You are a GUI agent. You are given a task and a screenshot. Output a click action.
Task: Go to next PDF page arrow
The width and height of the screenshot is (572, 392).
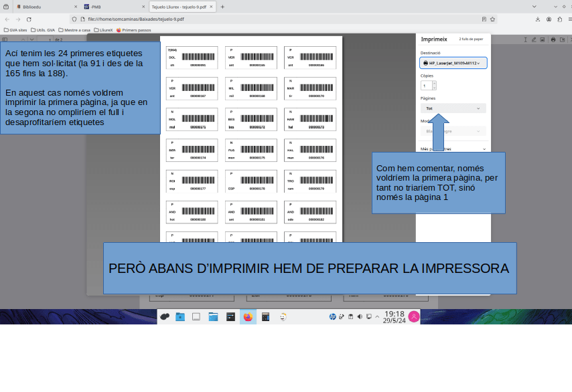pos(31,39)
